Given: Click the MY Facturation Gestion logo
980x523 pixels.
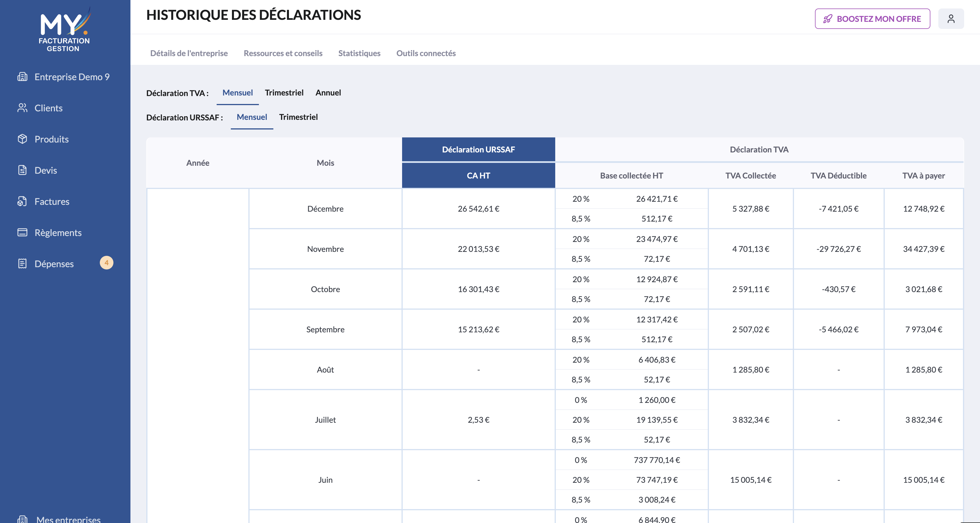Looking at the screenshot, I should [x=64, y=29].
